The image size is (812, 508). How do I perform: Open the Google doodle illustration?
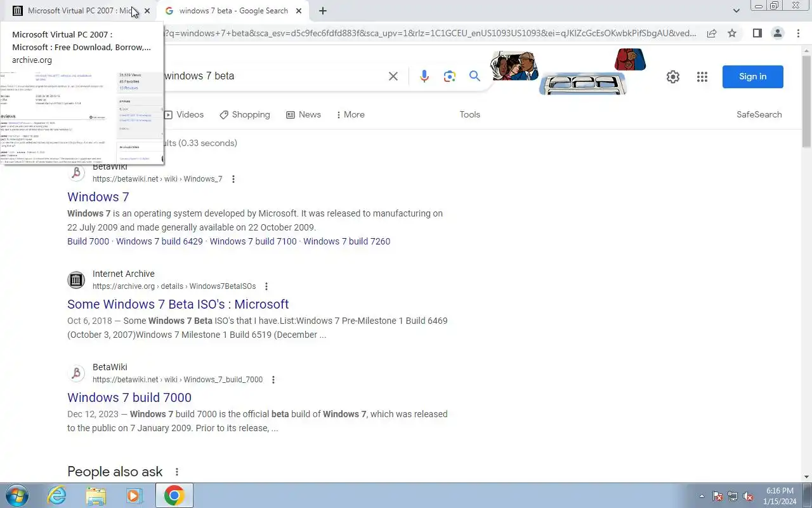pos(568,72)
